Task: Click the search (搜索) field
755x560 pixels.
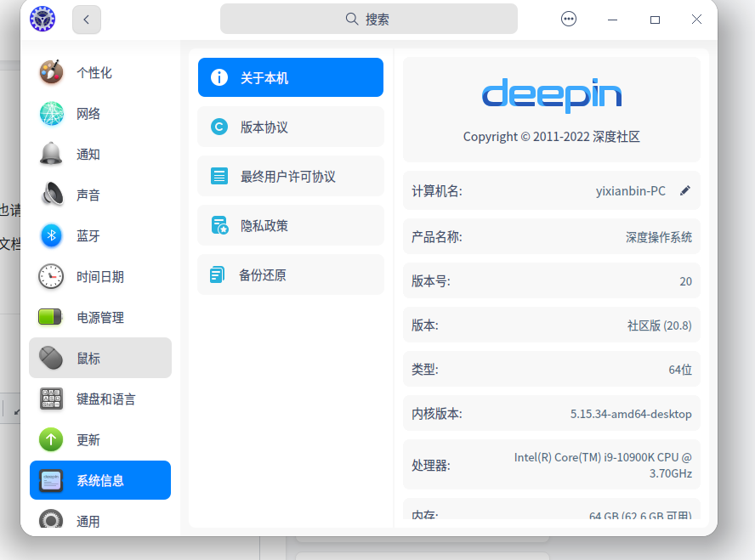Action: (369, 20)
